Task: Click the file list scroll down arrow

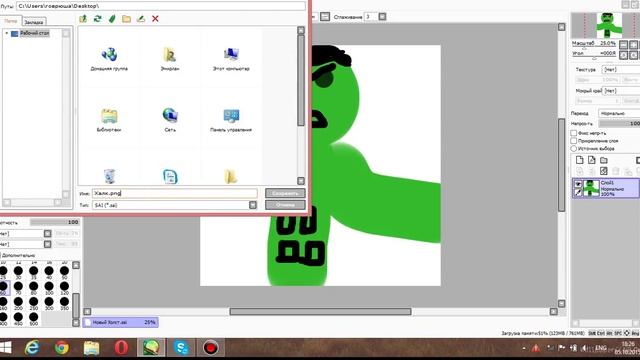Action: point(301,180)
